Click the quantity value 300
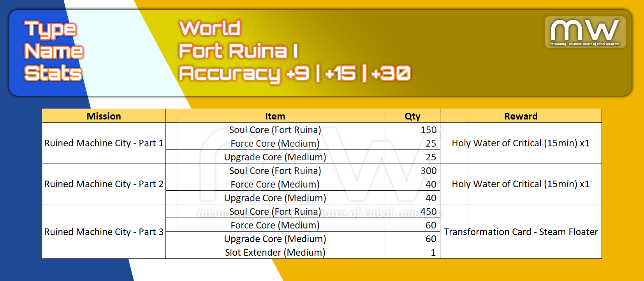 [x=428, y=171]
